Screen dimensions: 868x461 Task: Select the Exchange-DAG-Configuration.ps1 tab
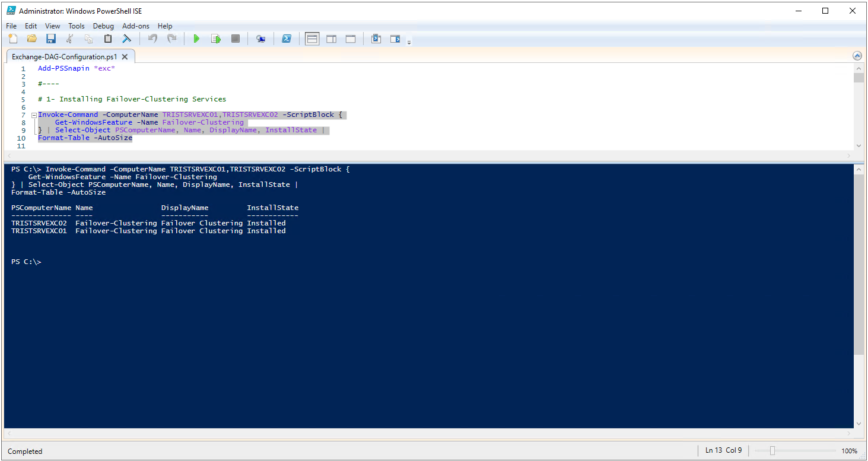click(64, 57)
